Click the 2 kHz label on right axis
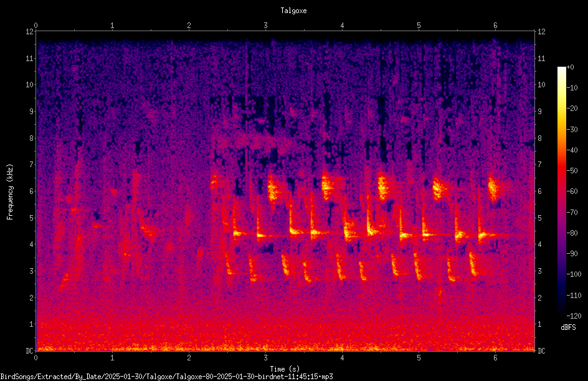Screen dimensions: 588x381 point(539,297)
